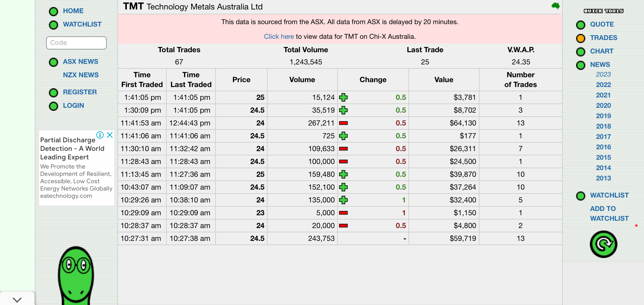Viewport: 644px width, 305px height.
Task: Open the left sidebar WATCHLIST link
Action: point(82,24)
